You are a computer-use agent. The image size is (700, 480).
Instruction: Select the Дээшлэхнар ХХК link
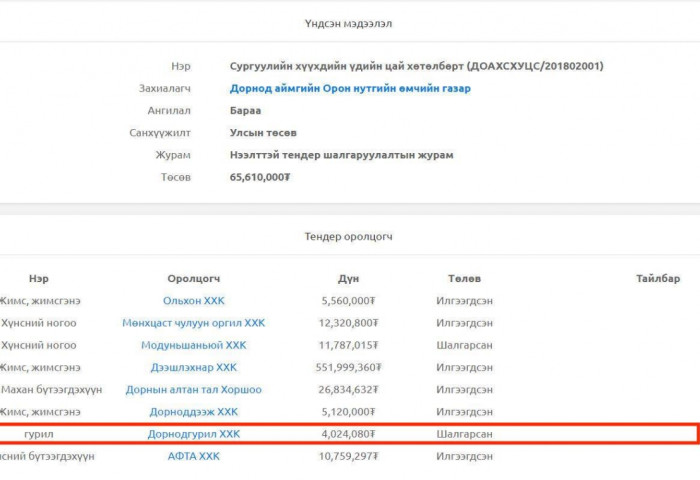(194, 368)
